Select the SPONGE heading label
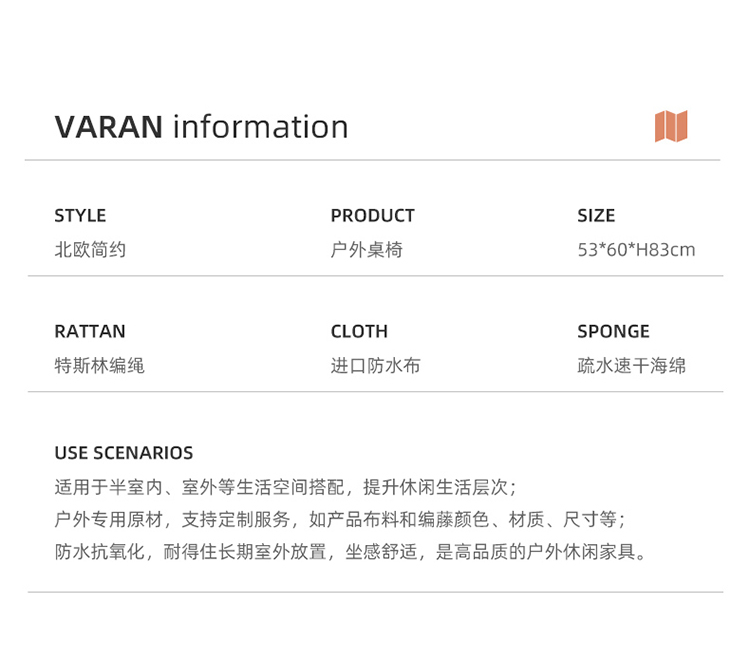 pyautogui.click(x=613, y=331)
